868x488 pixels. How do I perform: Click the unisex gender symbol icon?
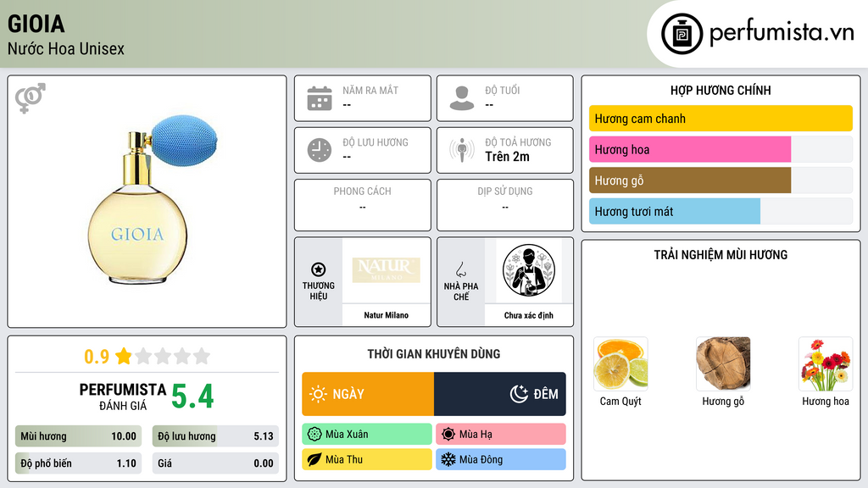point(31,98)
